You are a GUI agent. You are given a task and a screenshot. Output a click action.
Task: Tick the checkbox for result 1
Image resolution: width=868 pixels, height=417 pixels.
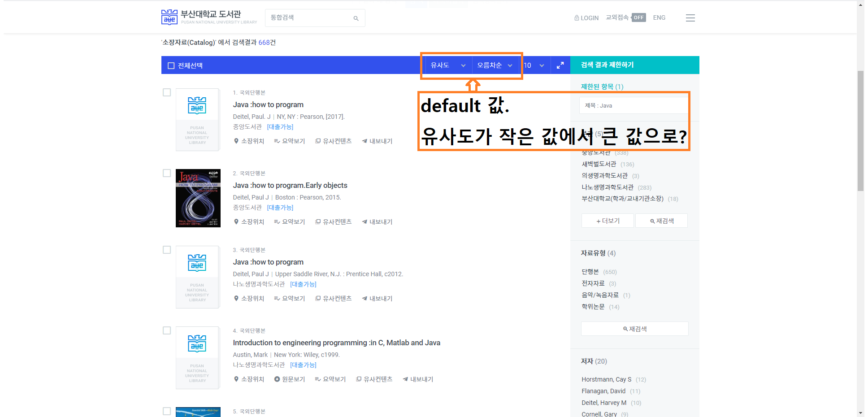pos(167,92)
